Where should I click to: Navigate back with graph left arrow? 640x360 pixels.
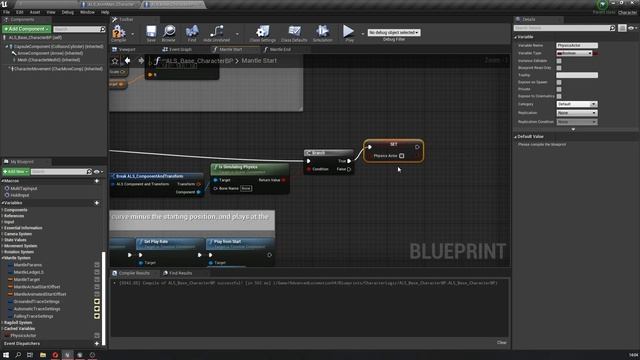click(x=127, y=61)
